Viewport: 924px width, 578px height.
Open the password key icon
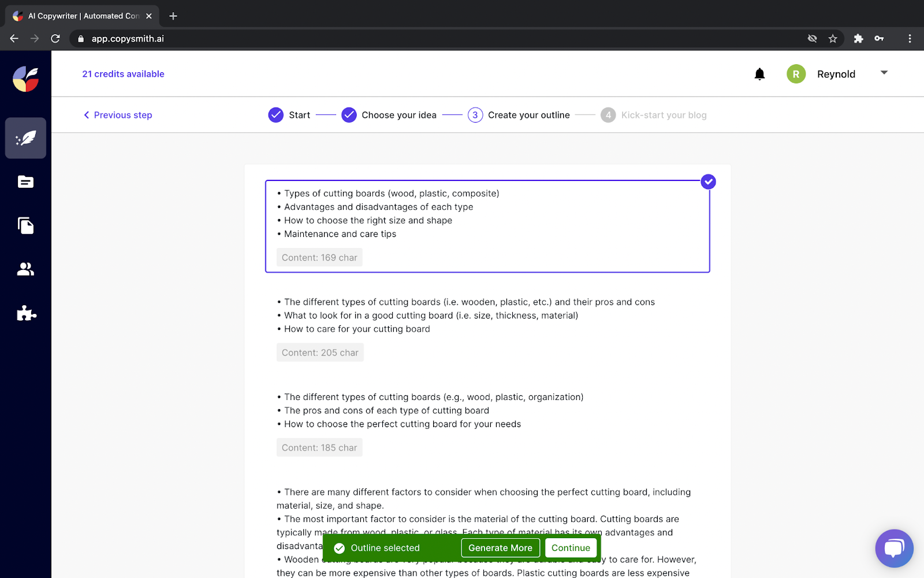tap(879, 39)
